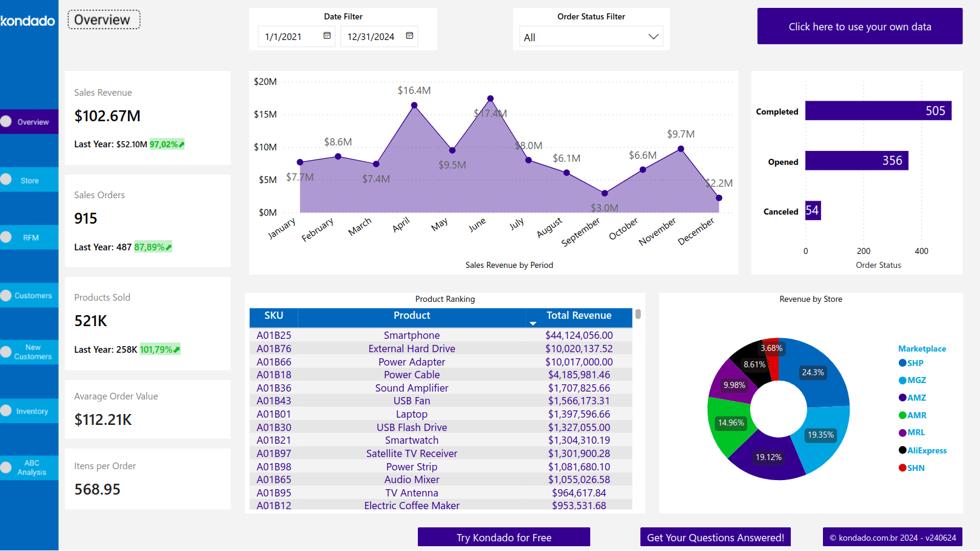Image resolution: width=980 pixels, height=551 pixels.
Task: Open calendar picker for start date 1/1/2021
Action: tap(327, 36)
